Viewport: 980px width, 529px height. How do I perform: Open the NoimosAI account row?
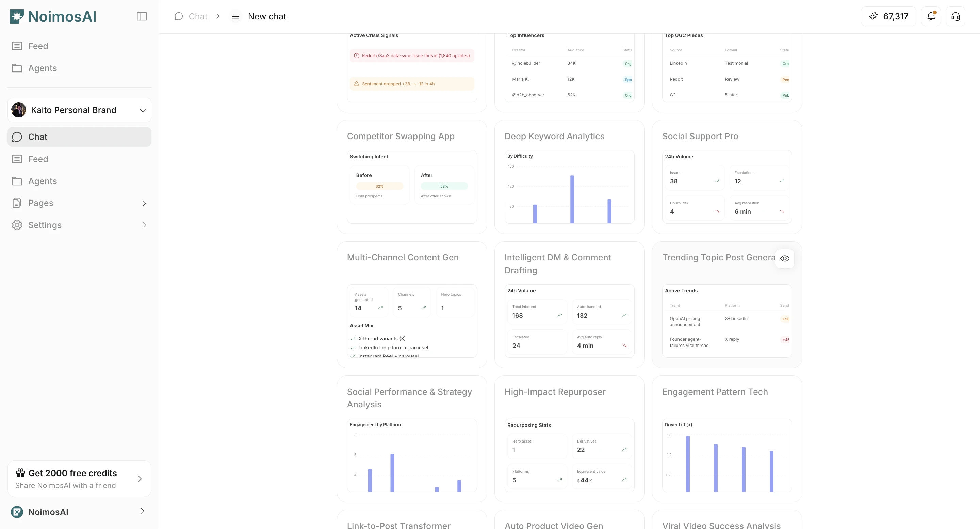point(79,512)
